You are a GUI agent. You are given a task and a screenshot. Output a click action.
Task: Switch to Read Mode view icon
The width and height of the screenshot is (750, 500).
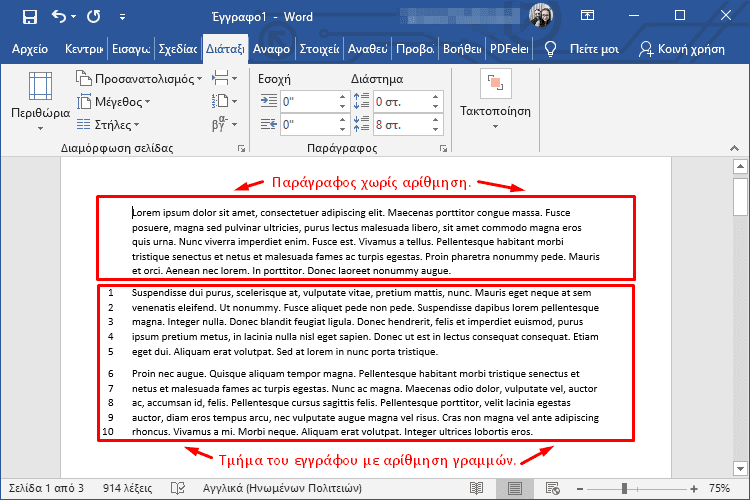coord(476,489)
